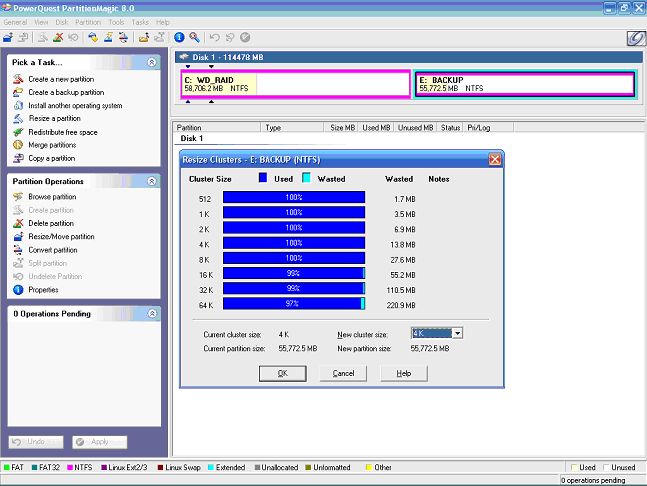Click the Delete partition red X icon

tap(18, 223)
